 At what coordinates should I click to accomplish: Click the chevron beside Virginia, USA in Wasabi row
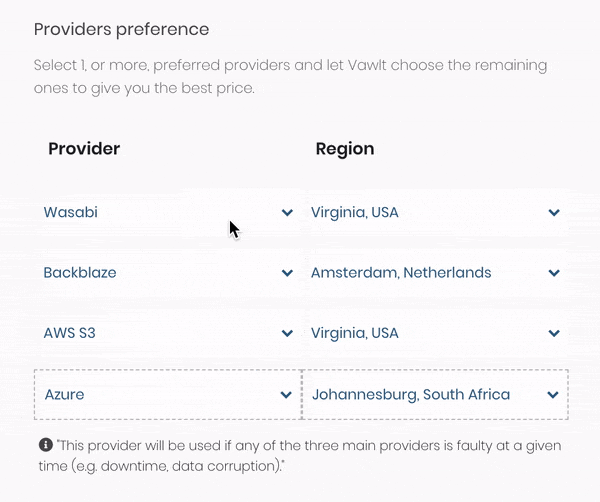554,212
